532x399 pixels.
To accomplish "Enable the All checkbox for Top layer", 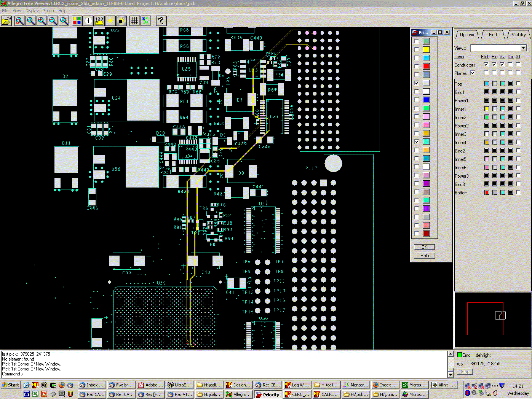I will (518, 84).
